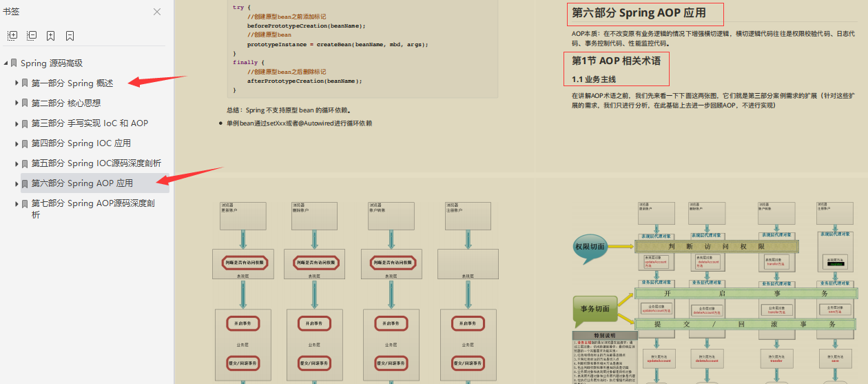The image size is (868, 384).
Task: Click the collapse all bookmarks icon
Action: coord(32,36)
